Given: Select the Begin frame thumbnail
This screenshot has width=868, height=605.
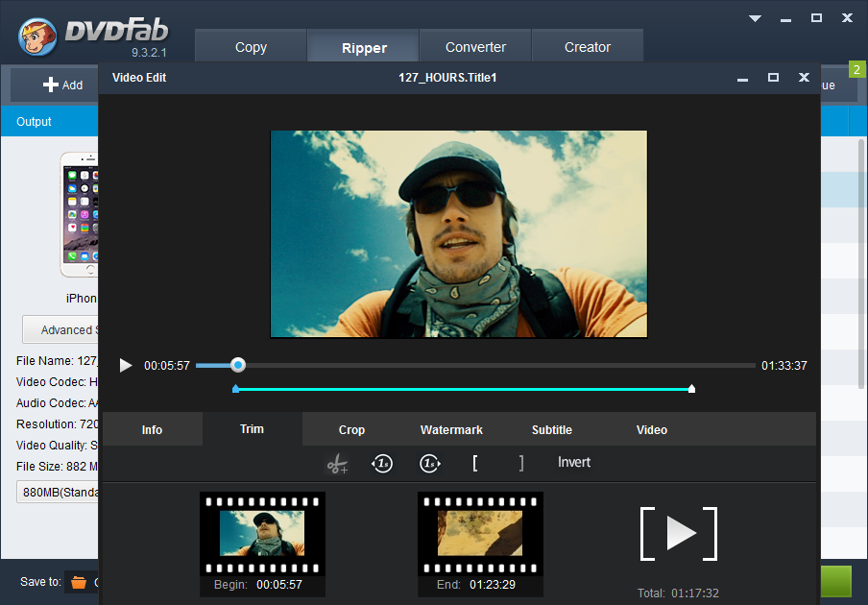Looking at the screenshot, I should tap(262, 534).
